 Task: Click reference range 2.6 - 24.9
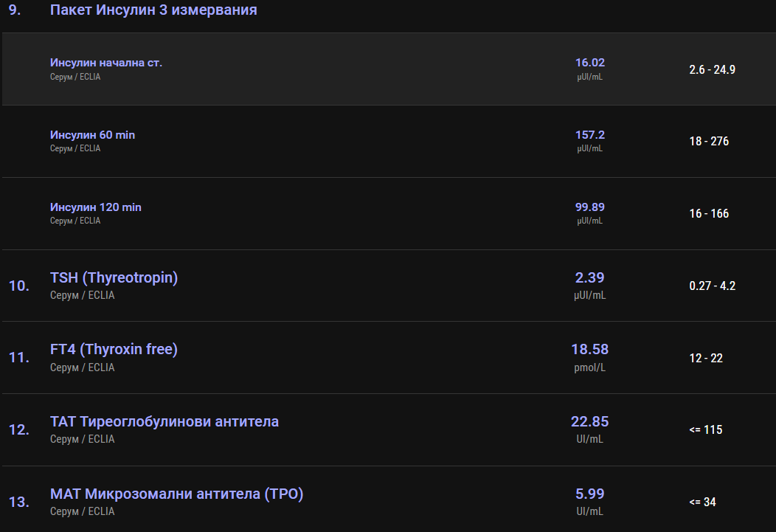712,70
